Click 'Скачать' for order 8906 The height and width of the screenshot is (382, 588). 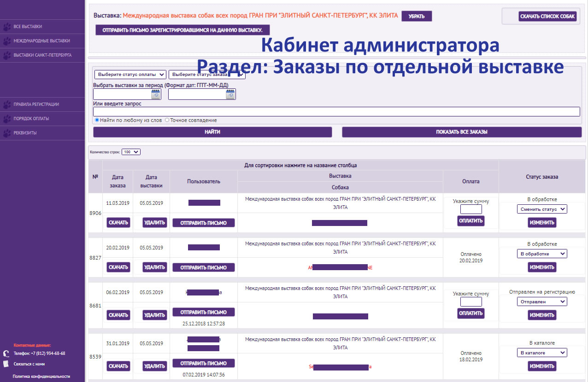click(x=118, y=223)
